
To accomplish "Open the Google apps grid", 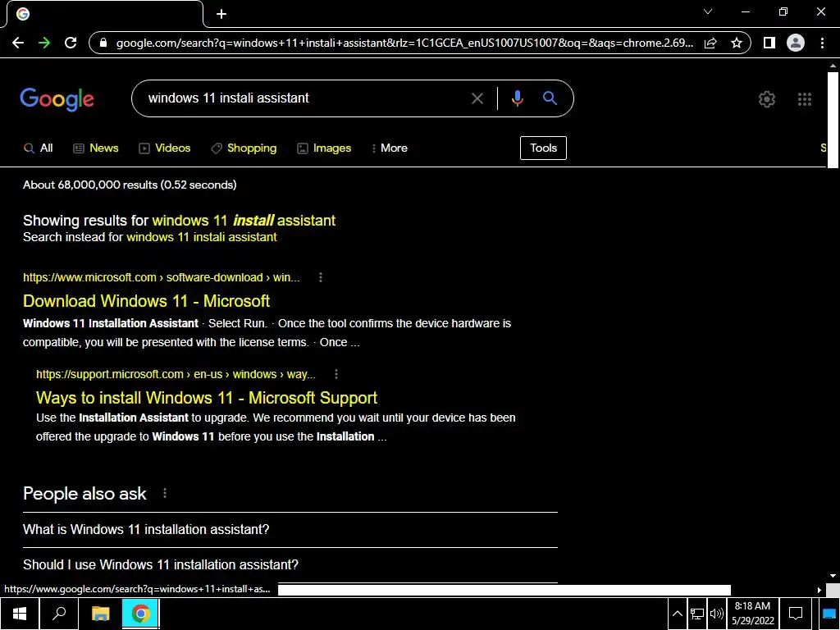I will click(x=804, y=99).
